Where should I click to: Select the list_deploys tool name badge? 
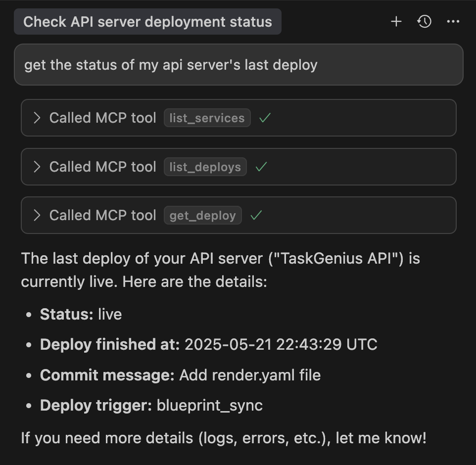pos(205,167)
